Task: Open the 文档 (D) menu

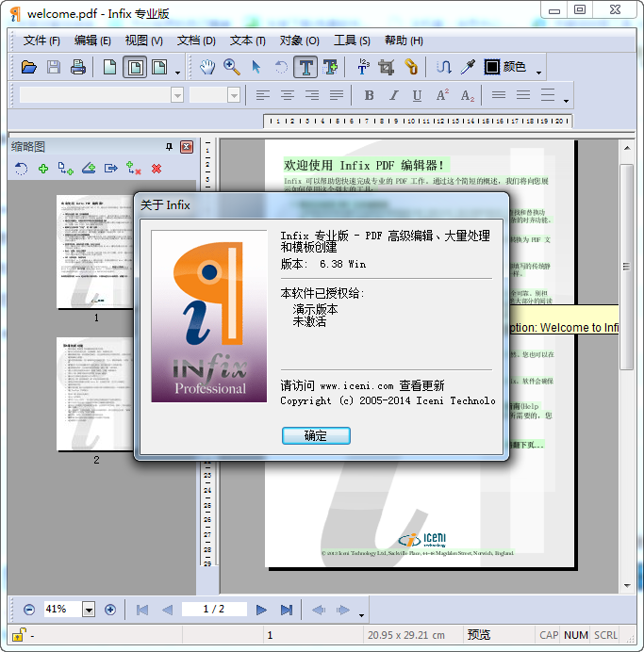Action: pyautogui.click(x=196, y=41)
